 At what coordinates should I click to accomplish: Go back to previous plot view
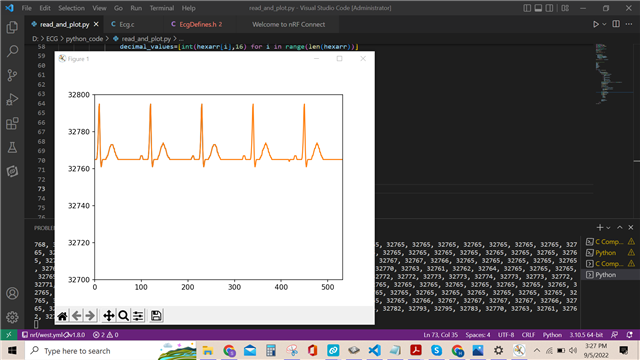(x=76, y=316)
